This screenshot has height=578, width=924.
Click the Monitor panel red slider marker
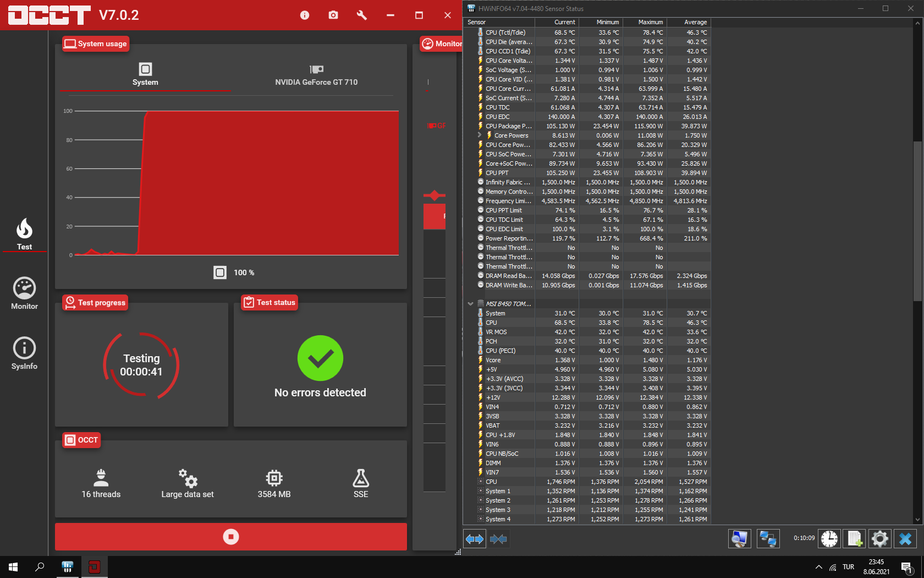click(435, 195)
